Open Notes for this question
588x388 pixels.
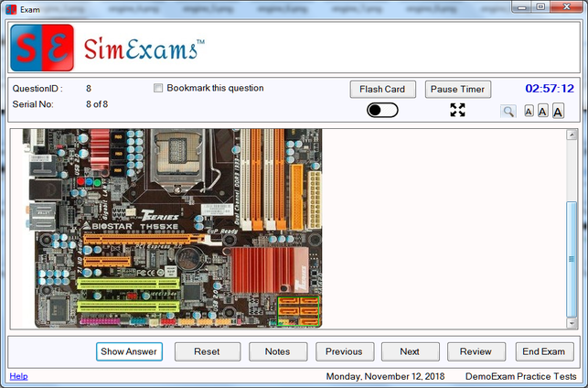278,351
